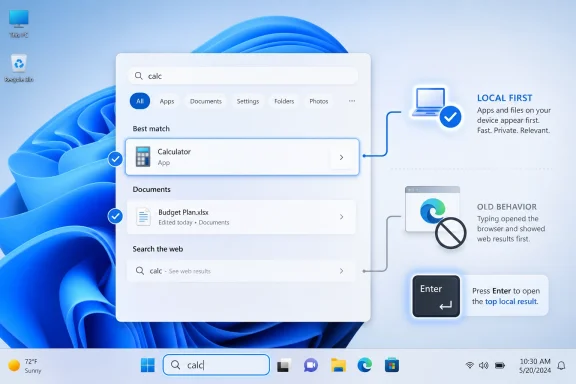576x384 pixels.
Task: Click the top local result link text
Action: coord(511,301)
